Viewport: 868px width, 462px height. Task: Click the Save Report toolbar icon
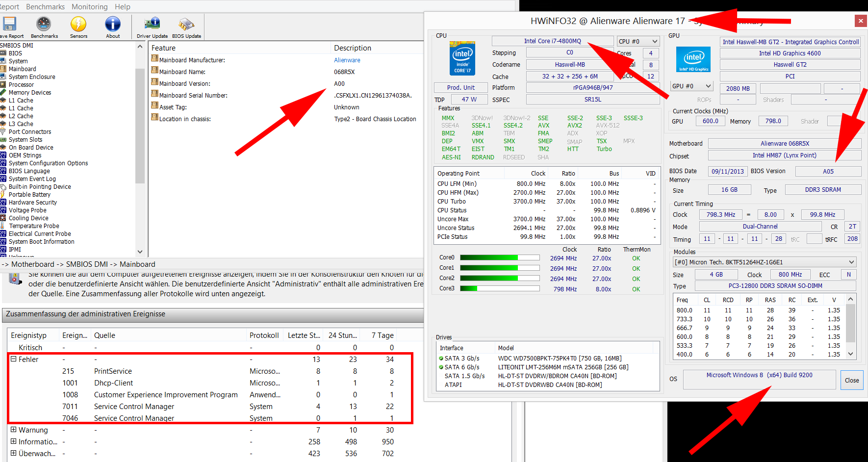9,24
